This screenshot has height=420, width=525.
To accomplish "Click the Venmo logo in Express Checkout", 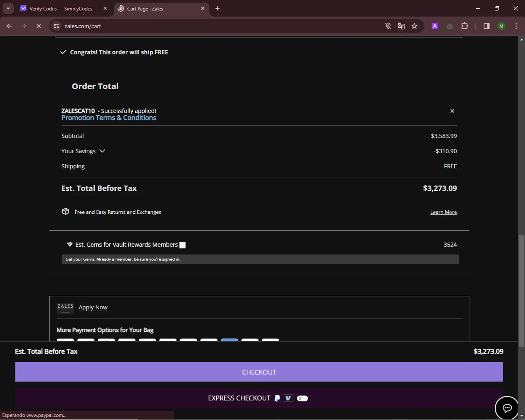I will pos(288,398).
